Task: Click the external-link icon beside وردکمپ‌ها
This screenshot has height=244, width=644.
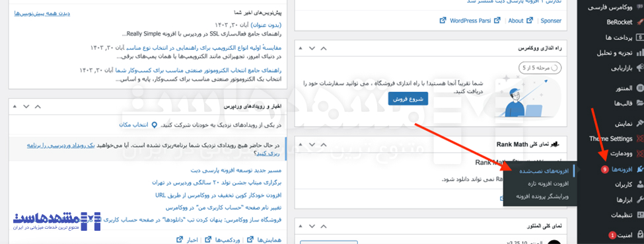Action: click(x=208, y=239)
